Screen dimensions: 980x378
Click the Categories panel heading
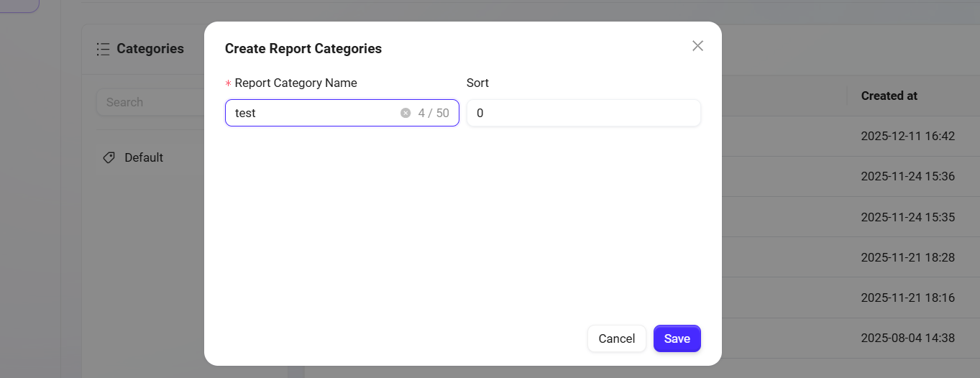[x=150, y=49]
